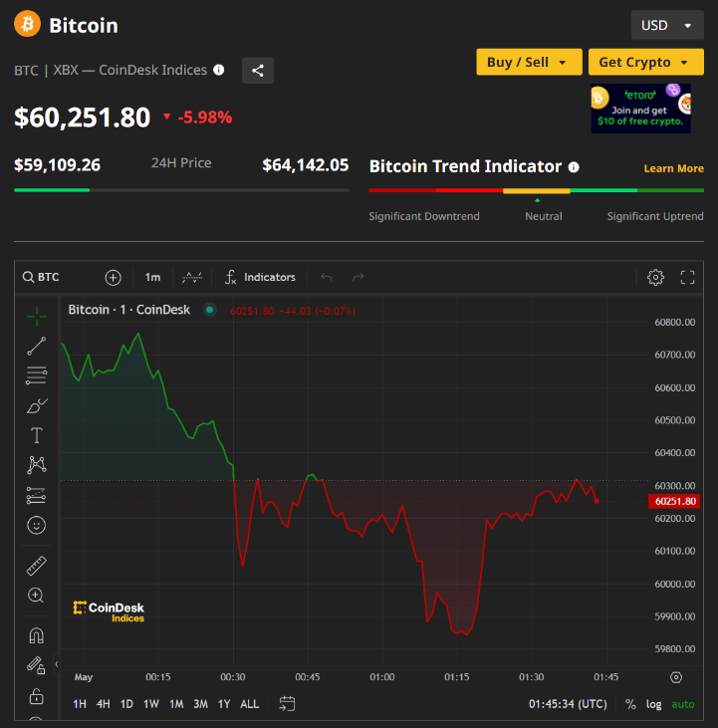Switch chart range to 1D
718x728 pixels.
point(126,704)
